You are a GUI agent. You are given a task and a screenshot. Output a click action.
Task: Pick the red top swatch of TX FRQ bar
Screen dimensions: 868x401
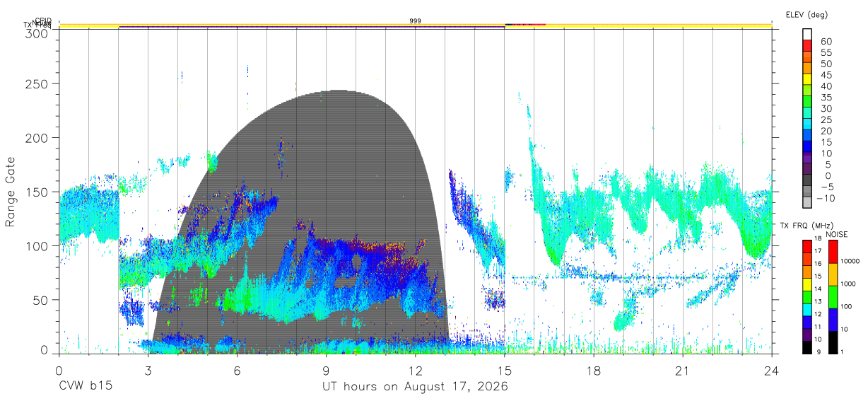point(807,245)
